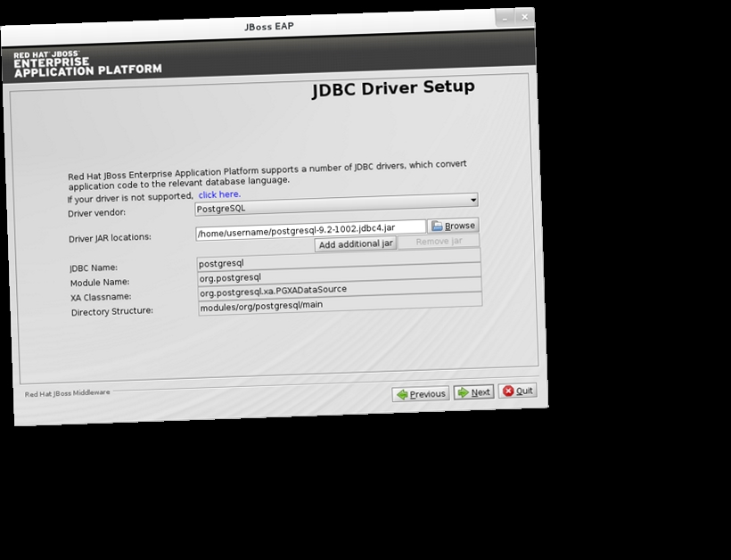The image size is (731, 560).
Task: Go back with the Previous button
Action: point(421,394)
